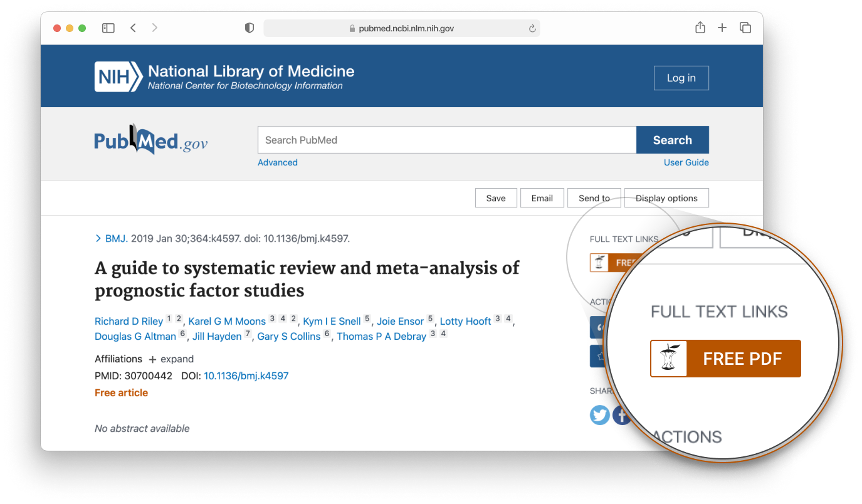Open the User Guide link
Image resolution: width=862 pixels, height=504 pixels.
686,162
